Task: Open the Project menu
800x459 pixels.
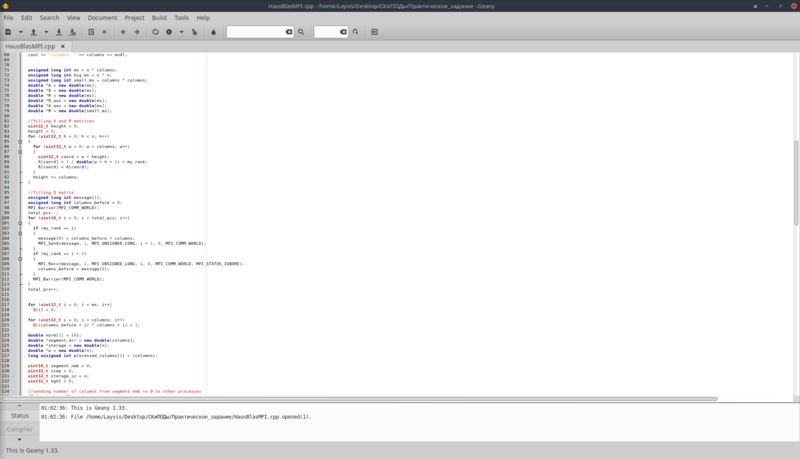Action: pos(134,18)
